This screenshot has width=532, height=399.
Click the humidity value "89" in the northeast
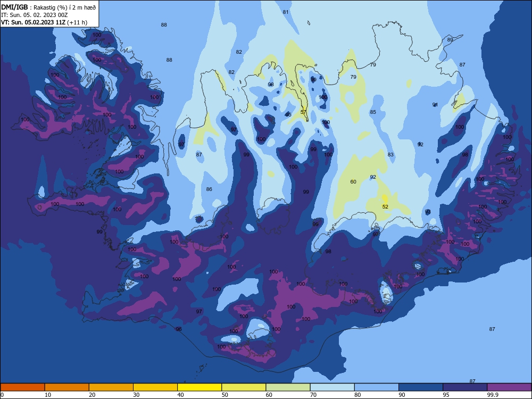tap(450, 40)
